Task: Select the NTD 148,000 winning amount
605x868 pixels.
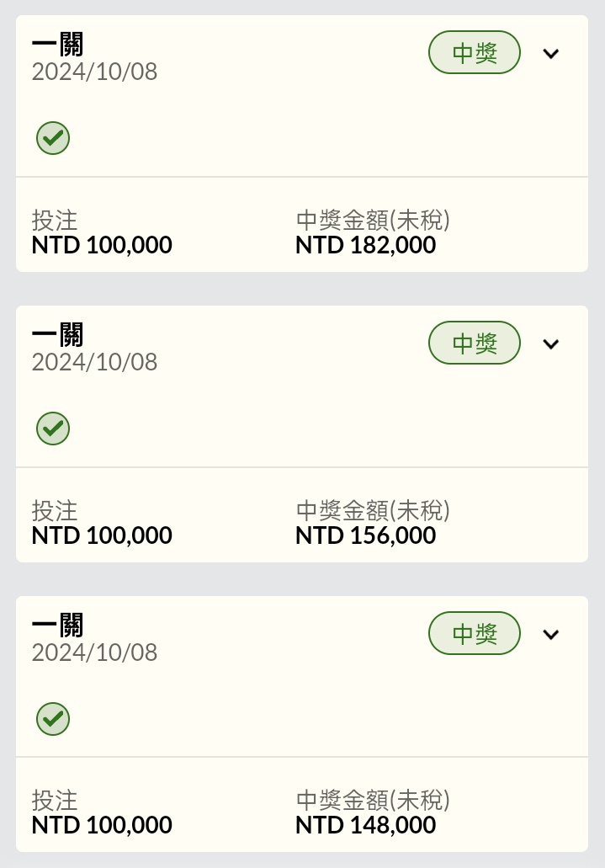Action: coord(366,825)
